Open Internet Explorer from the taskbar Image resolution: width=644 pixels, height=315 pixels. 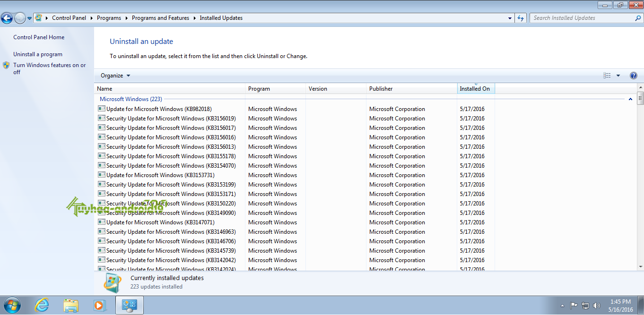[42, 306]
